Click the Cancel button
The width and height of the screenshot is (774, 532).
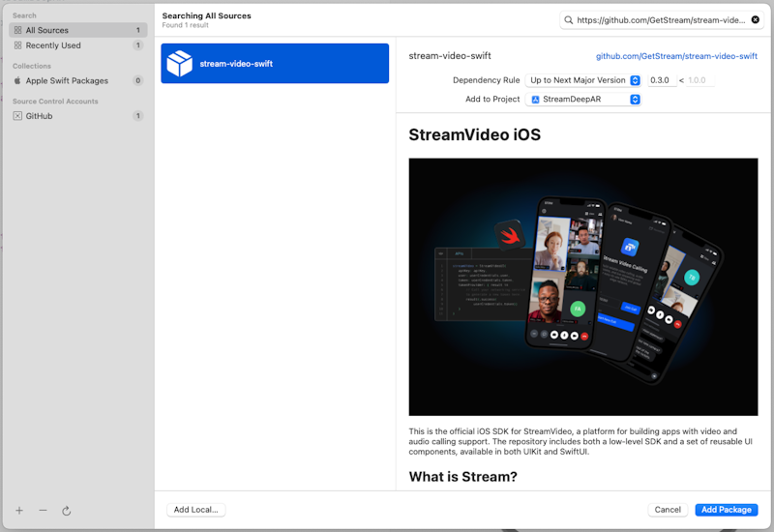(668, 510)
